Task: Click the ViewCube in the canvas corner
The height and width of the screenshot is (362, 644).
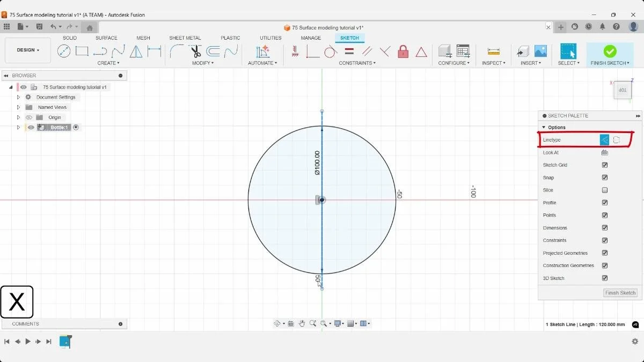Action: [x=623, y=90]
